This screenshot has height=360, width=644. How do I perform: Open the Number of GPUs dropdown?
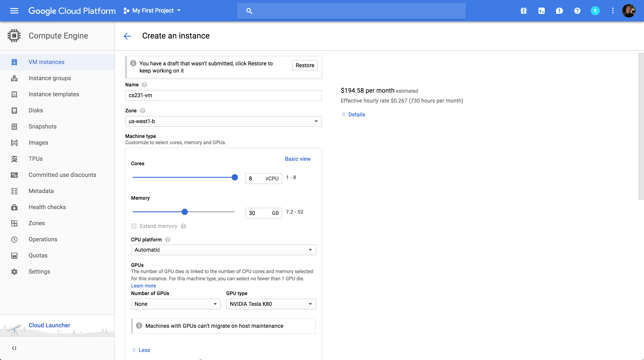click(176, 304)
